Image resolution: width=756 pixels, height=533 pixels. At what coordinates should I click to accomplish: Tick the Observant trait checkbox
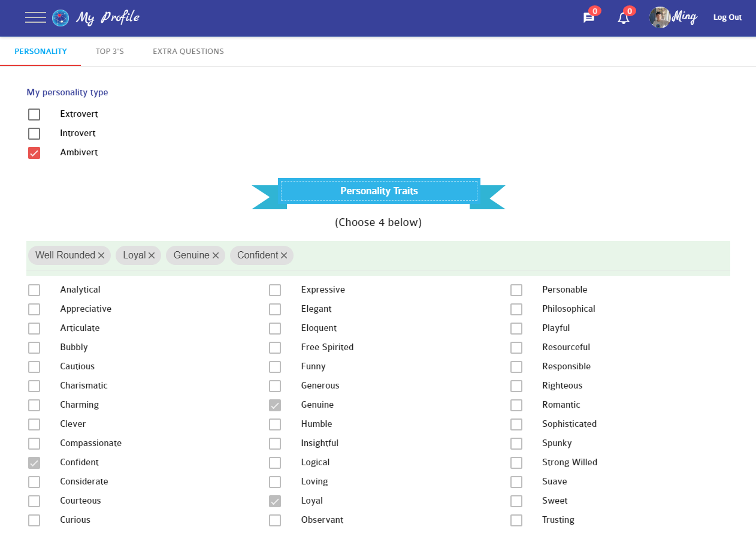click(x=275, y=520)
